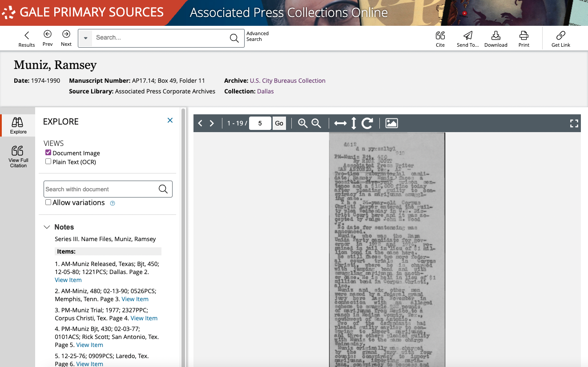Click the manuscript number AP17.14 text
The width and height of the screenshot is (588, 367).
coord(169,81)
